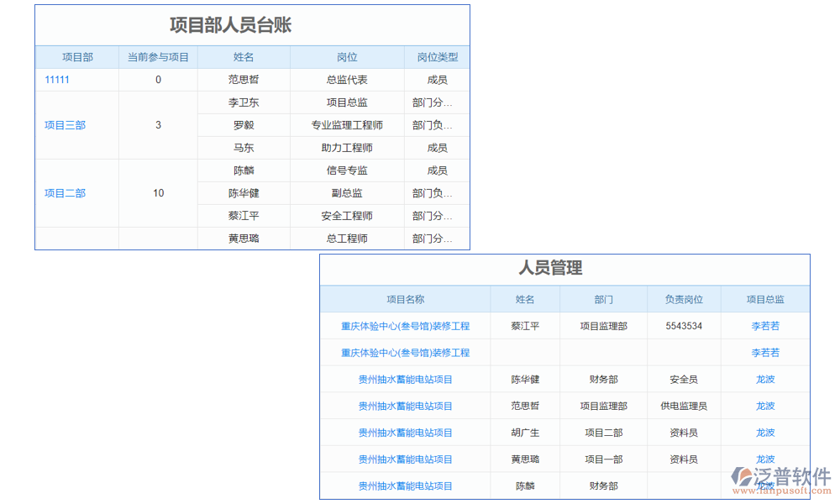Open the first 贵州抽水蓄能电站项目 link
Viewport: 840px width, 504px height.
[404, 379]
